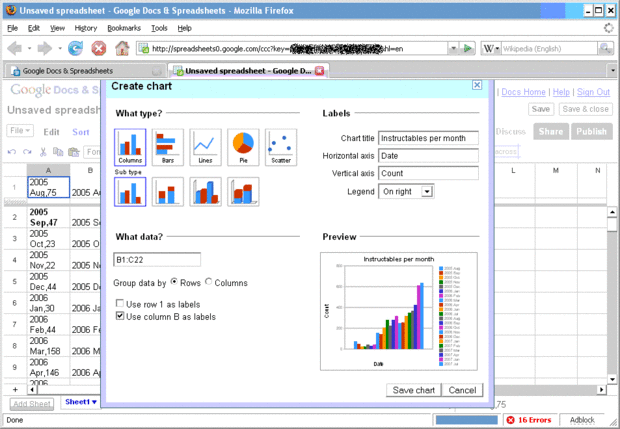Switch to Google Docs & Spreadsheets tab

(85, 71)
